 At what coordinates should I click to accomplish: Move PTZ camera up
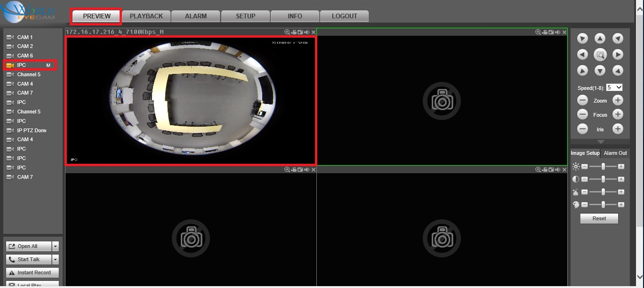[600, 39]
